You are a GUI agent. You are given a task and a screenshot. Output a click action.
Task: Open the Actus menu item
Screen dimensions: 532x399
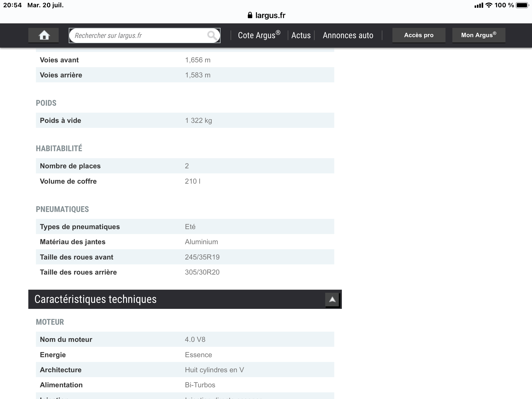(301, 35)
